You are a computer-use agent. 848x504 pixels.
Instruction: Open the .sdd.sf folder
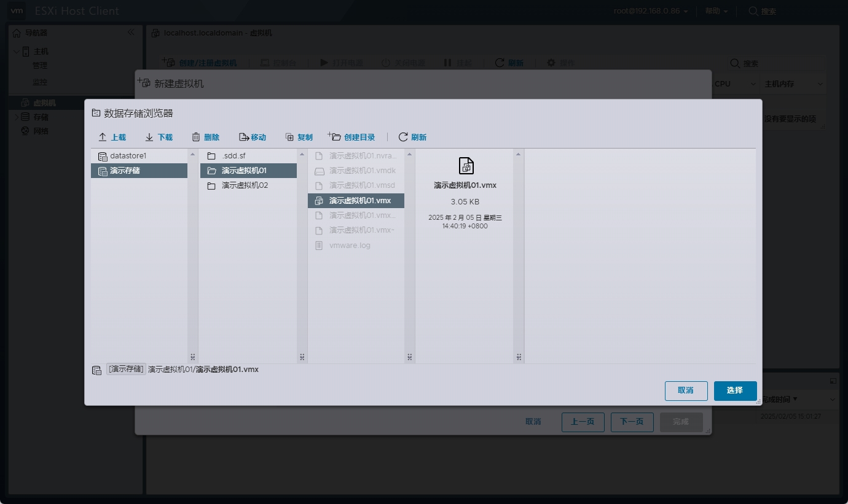[x=234, y=156]
